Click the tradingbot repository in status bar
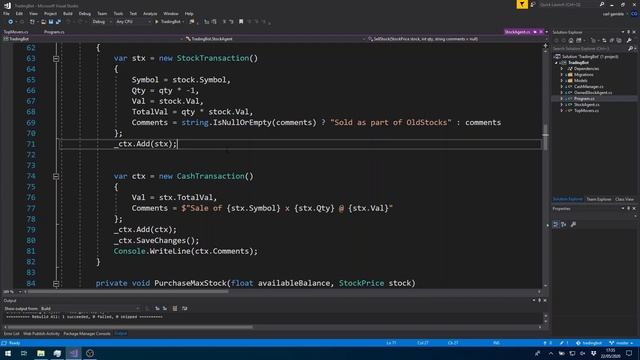 tap(589, 343)
